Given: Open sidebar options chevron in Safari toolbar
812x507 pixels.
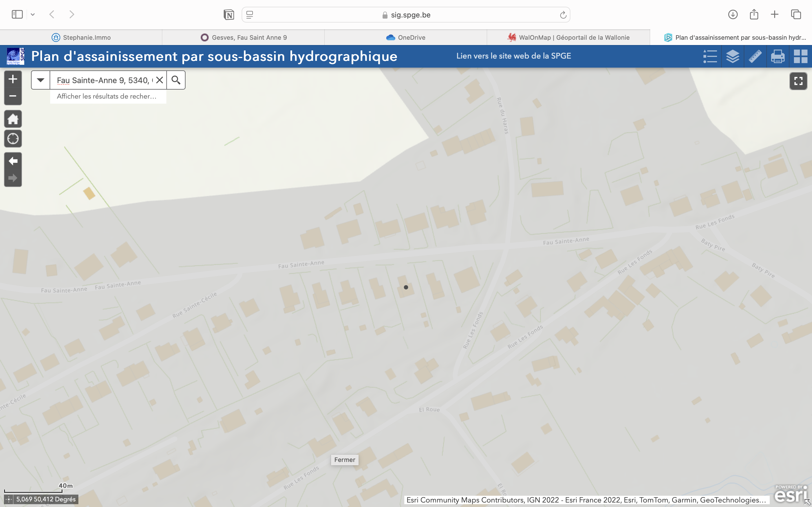Looking at the screenshot, I should 32,14.
